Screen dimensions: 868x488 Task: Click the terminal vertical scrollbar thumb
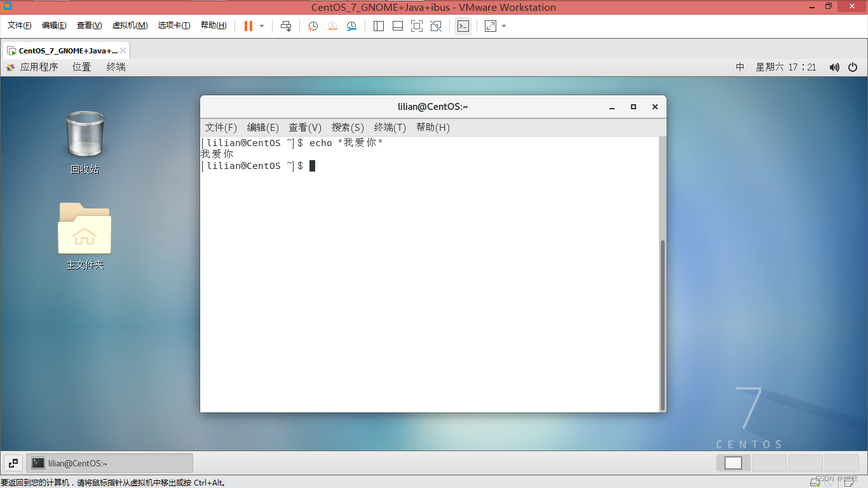(x=663, y=325)
